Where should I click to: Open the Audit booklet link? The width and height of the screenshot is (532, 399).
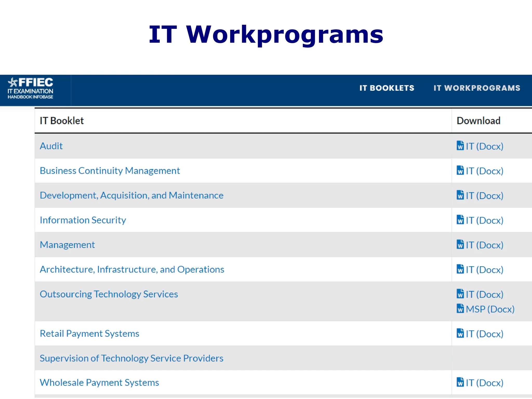pyautogui.click(x=51, y=146)
